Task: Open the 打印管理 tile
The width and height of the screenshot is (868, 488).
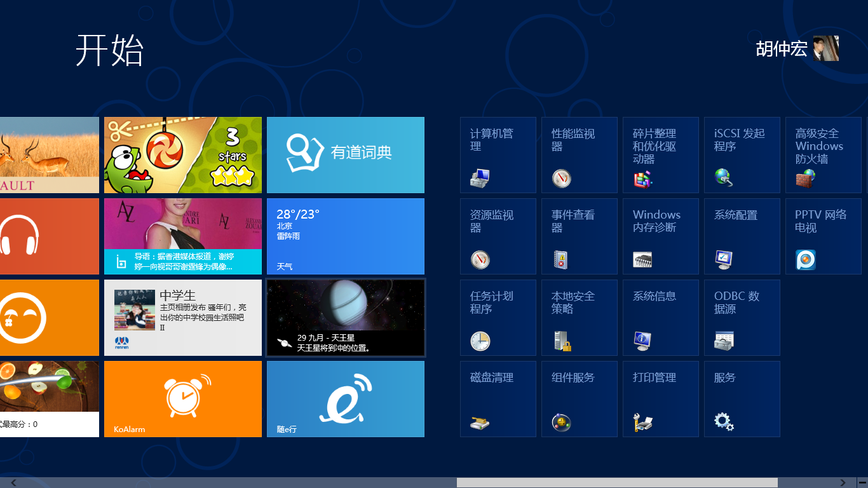Action: click(661, 399)
